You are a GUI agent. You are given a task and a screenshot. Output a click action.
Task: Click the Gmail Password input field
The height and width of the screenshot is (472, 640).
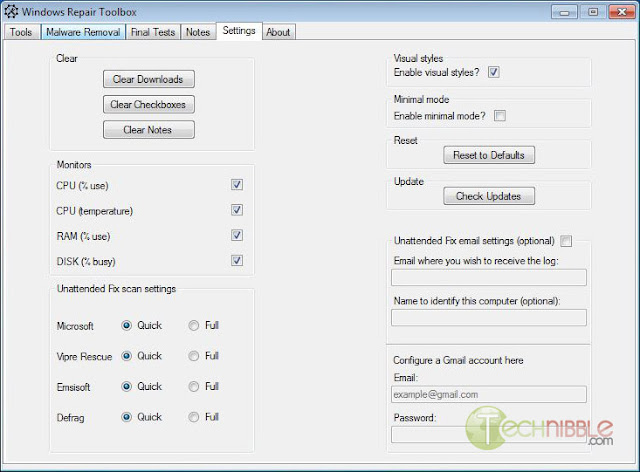489,434
